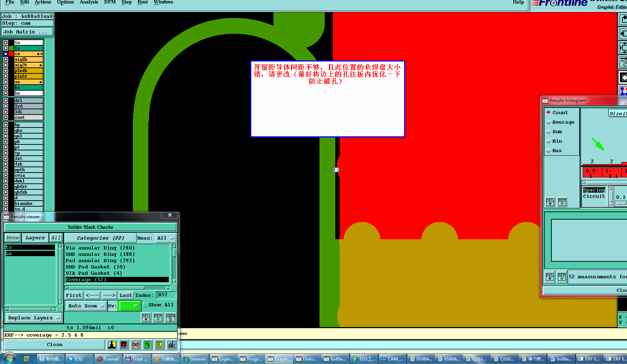Enable the Show All checkbox
627x364 pixels.
point(146,305)
